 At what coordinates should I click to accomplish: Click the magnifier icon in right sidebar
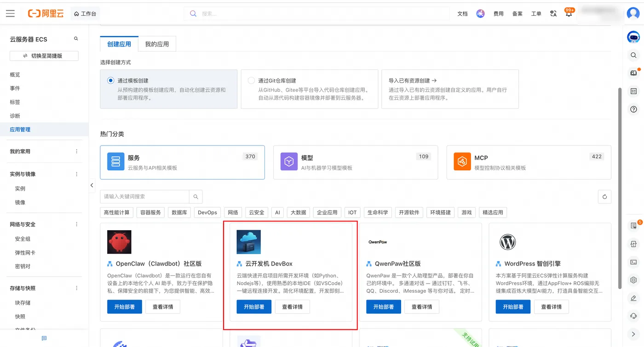click(633, 55)
